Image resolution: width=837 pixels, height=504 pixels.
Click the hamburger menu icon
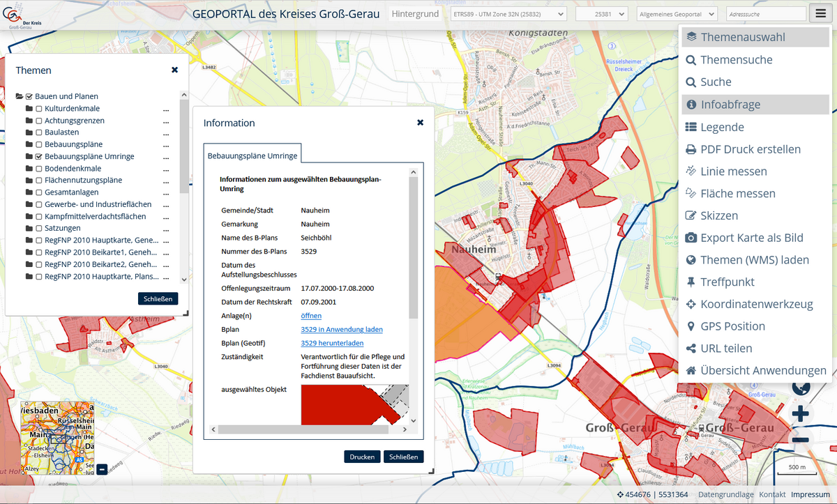[819, 14]
